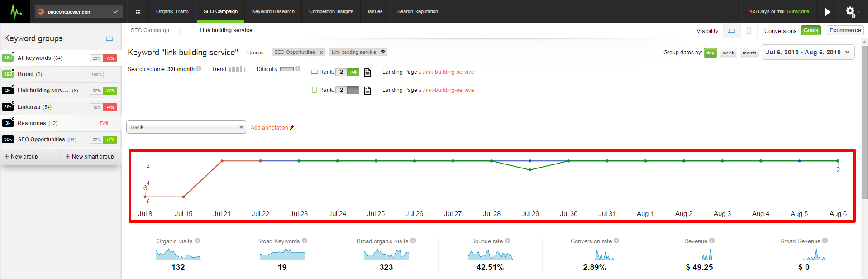
Task: Group dates by week
Action: tap(728, 53)
